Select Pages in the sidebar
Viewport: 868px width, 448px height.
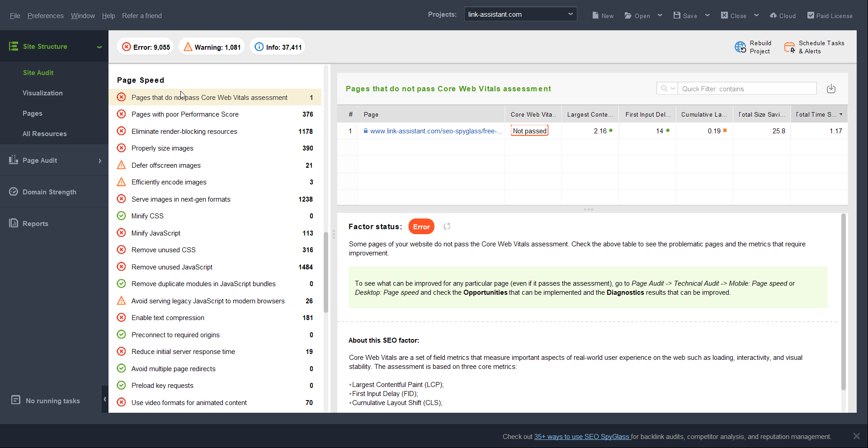[x=33, y=113]
